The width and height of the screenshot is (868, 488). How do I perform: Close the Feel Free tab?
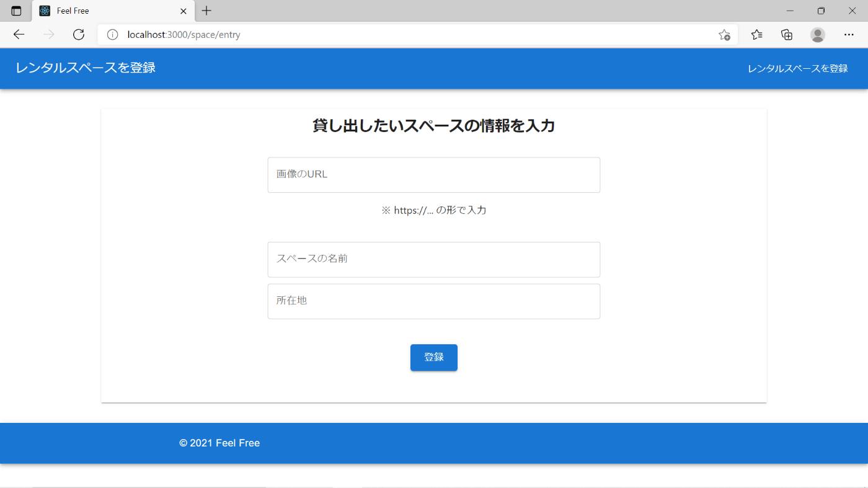[184, 11]
